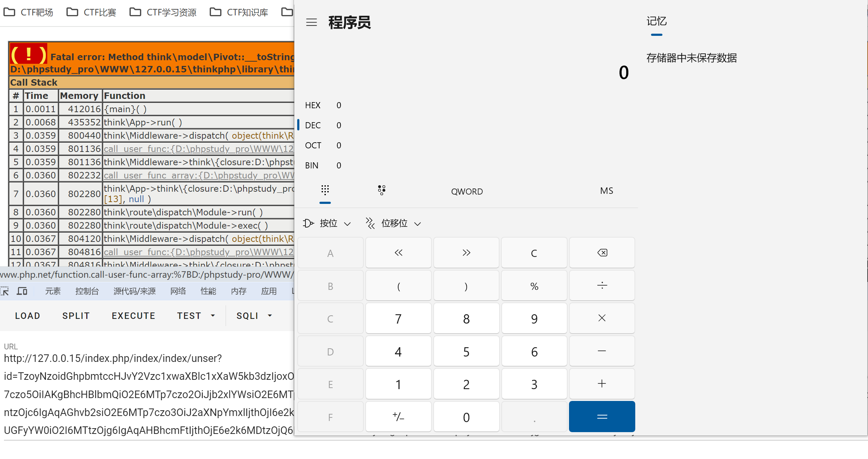Clear the calculator with the C key

(534, 253)
